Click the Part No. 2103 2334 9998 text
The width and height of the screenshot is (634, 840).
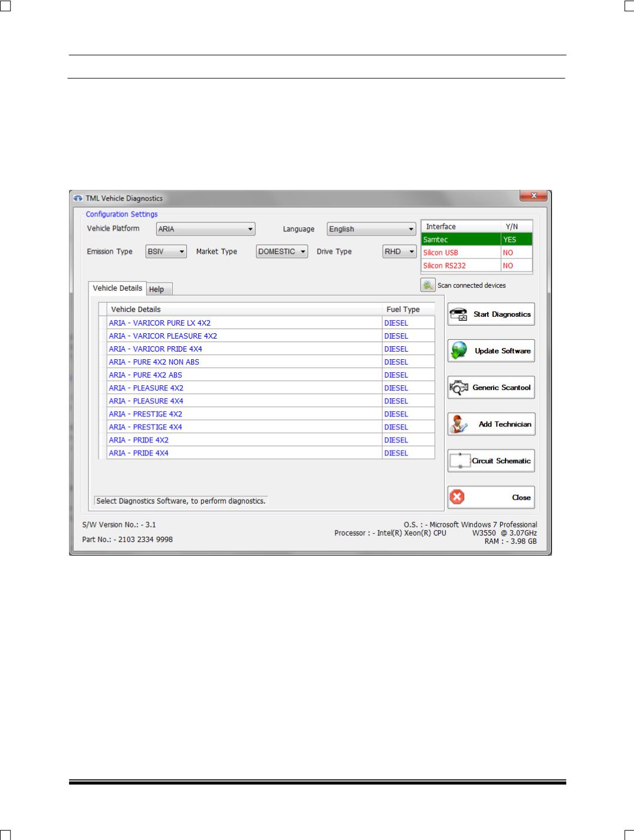point(127,539)
